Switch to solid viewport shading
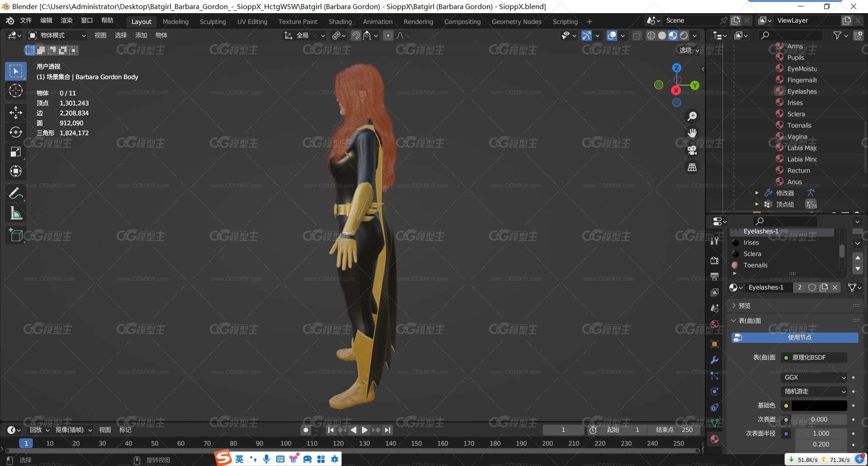Image resolution: width=868 pixels, height=466 pixels. [662, 36]
